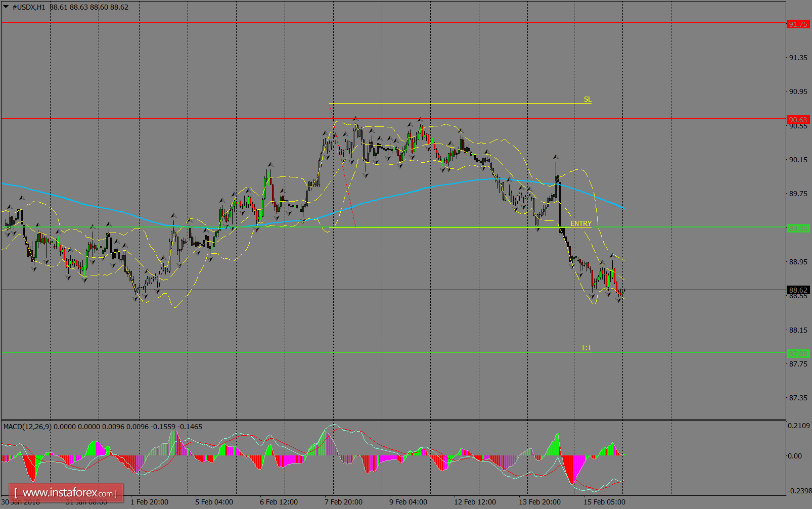Open the www.instaforex.com link
The image size is (812, 509).
pyautogui.click(x=65, y=492)
